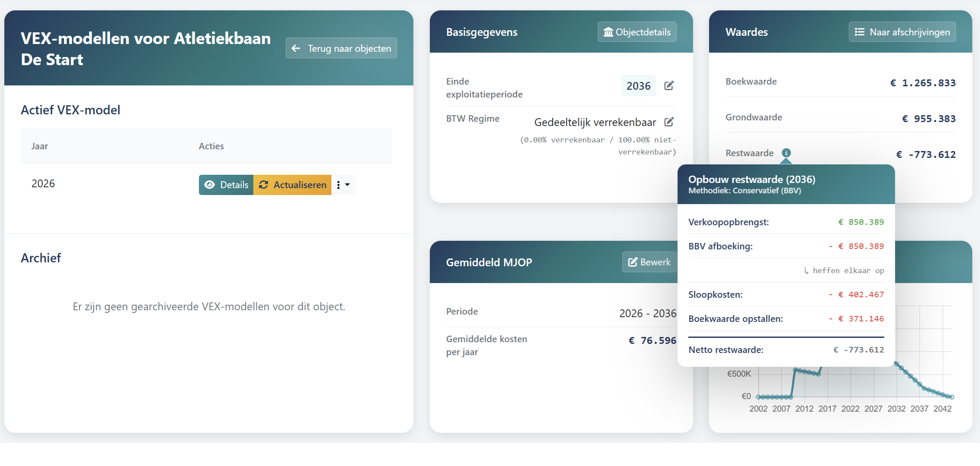This screenshot has width=980, height=466.
Task: Toggle the Restwaarde info tooltip
Action: pos(786,153)
